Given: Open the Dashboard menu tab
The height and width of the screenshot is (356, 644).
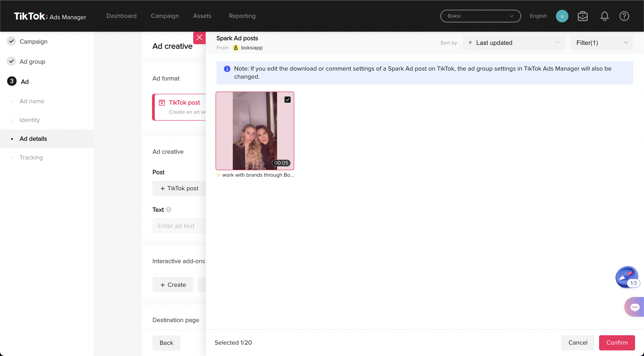Looking at the screenshot, I should point(121,16).
